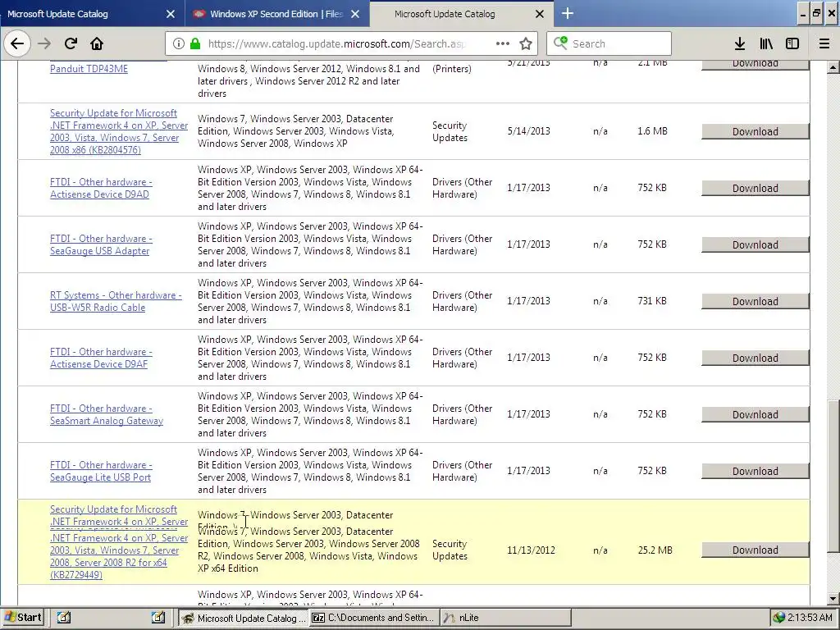Open the Windows Start menu
This screenshot has width=840, height=630.
click(x=22, y=618)
